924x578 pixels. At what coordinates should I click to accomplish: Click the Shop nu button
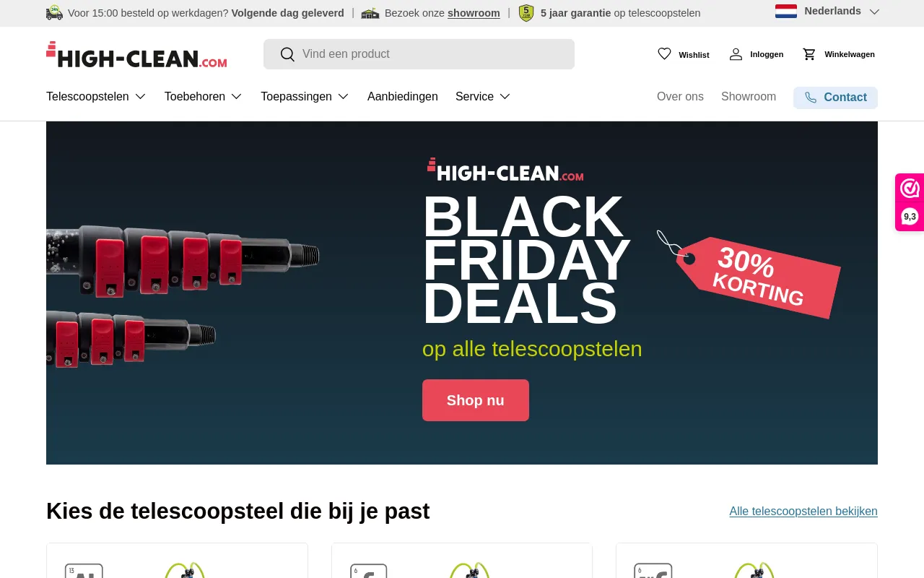point(476,400)
